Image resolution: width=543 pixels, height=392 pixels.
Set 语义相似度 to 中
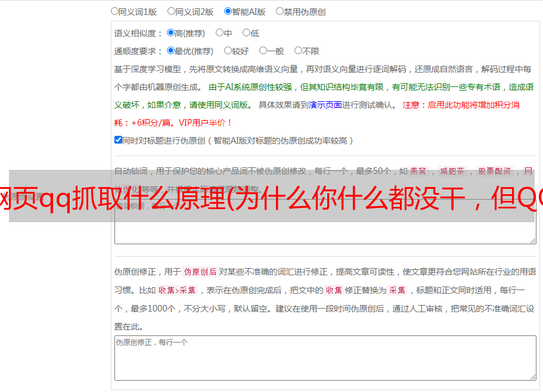pyautogui.click(x=219, y=33)
